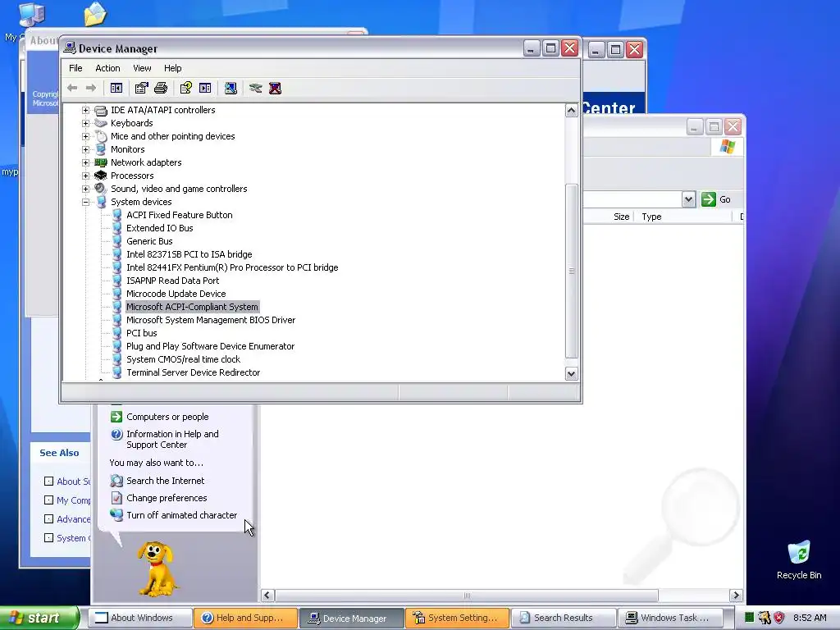
Task: Collapse the System devices node
Action: click(85, 202)
